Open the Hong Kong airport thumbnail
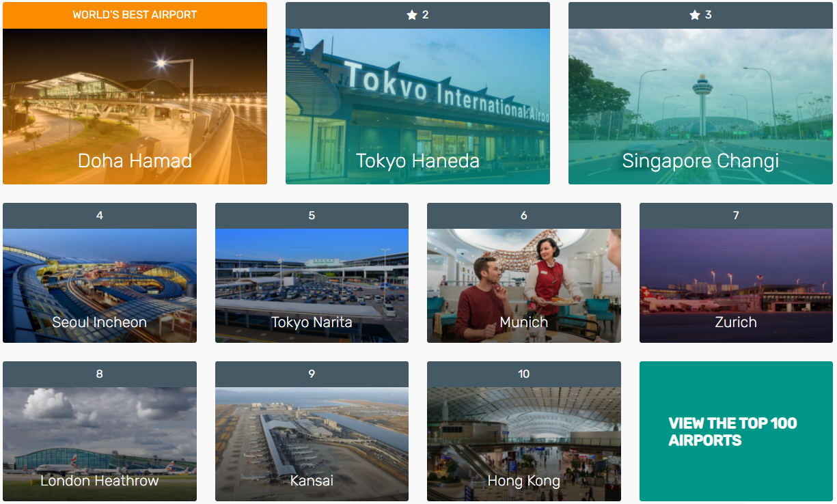Viewport: 837px width, 504px height. click(x=524, y=444)
